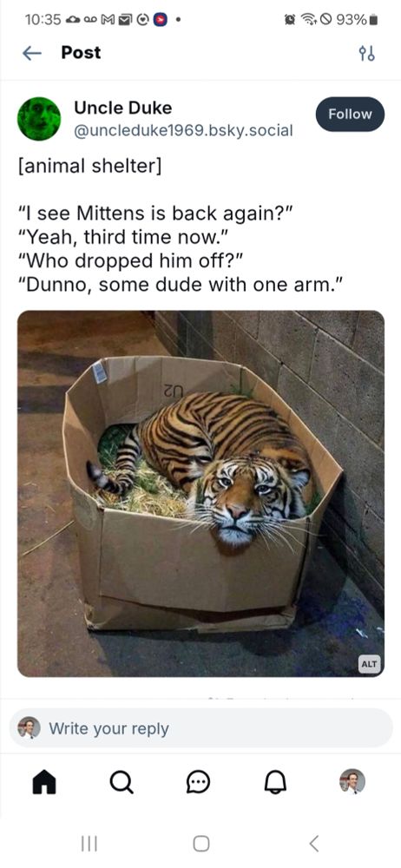Open thread settings sliders icon
Screen dimensions: 401x868
pyautogui.click(x=366, y=53)
